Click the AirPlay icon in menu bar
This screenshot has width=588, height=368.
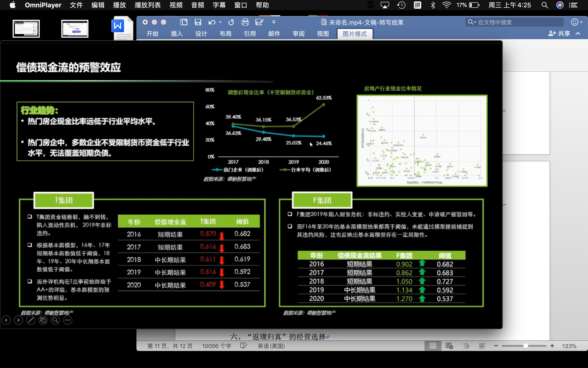(385, 5)
